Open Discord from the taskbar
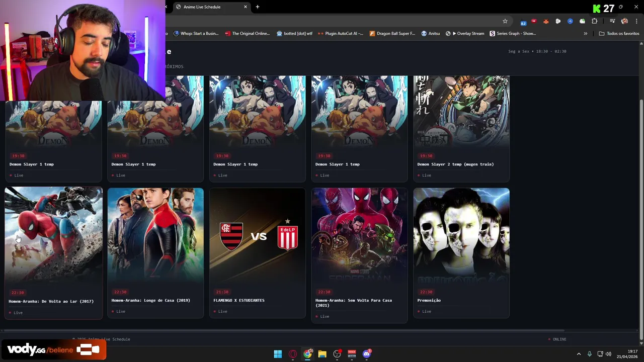Screen dimensions: 644x362 tap(366, 354)
